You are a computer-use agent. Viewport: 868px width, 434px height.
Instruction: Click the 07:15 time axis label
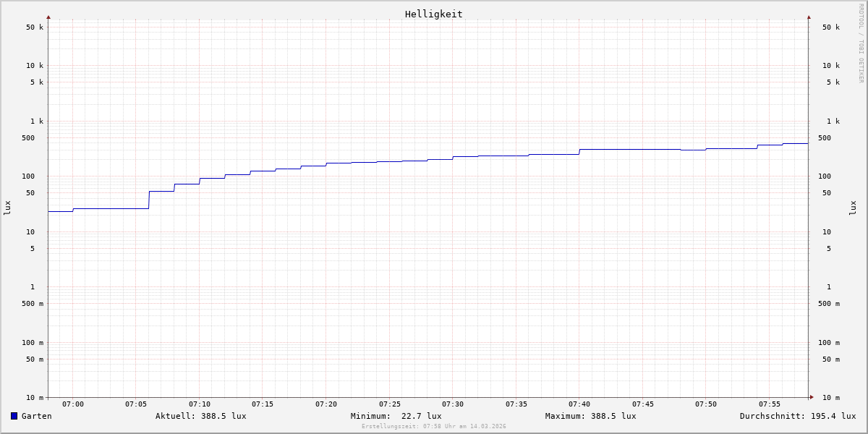pos(263,404)
